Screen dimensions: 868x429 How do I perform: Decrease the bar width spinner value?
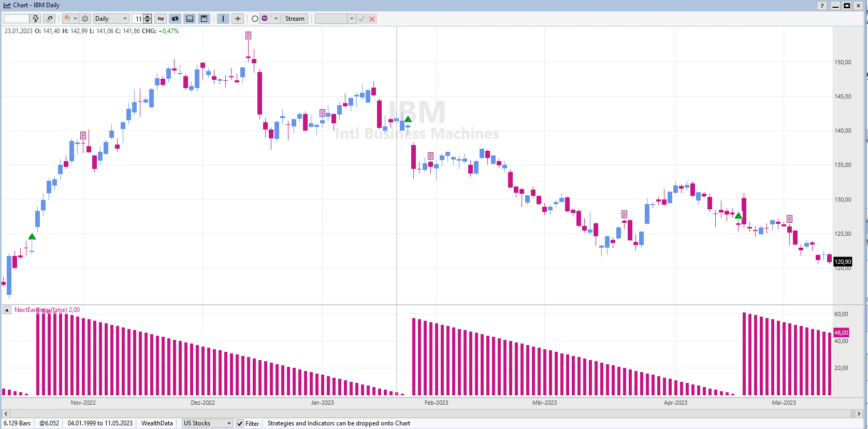click(148, 21)
